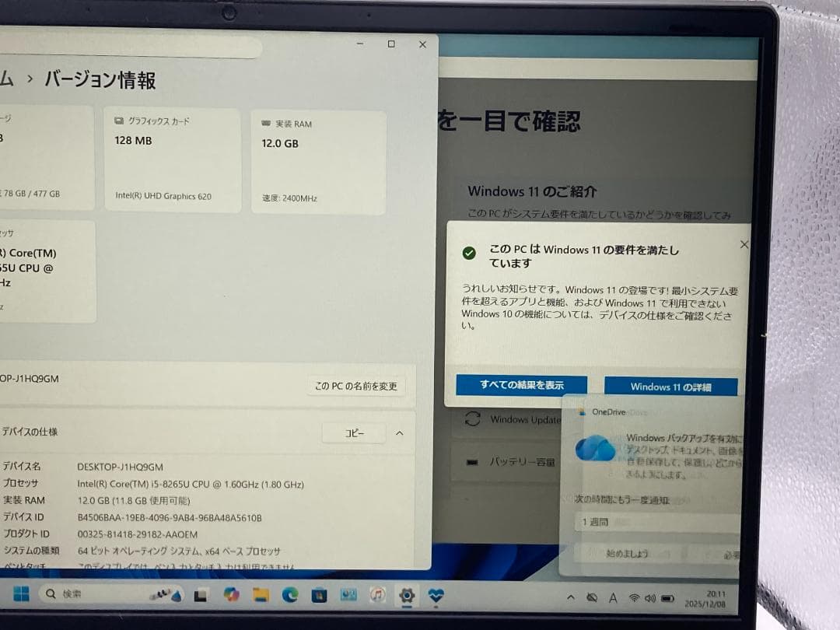Expand hidden icons chevron in system tray
Screen dimensions: 840x630
(571, 598)
